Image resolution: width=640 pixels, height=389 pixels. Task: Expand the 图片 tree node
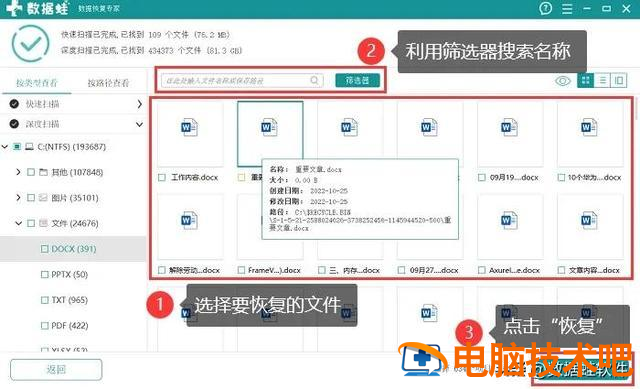point(18,198)
